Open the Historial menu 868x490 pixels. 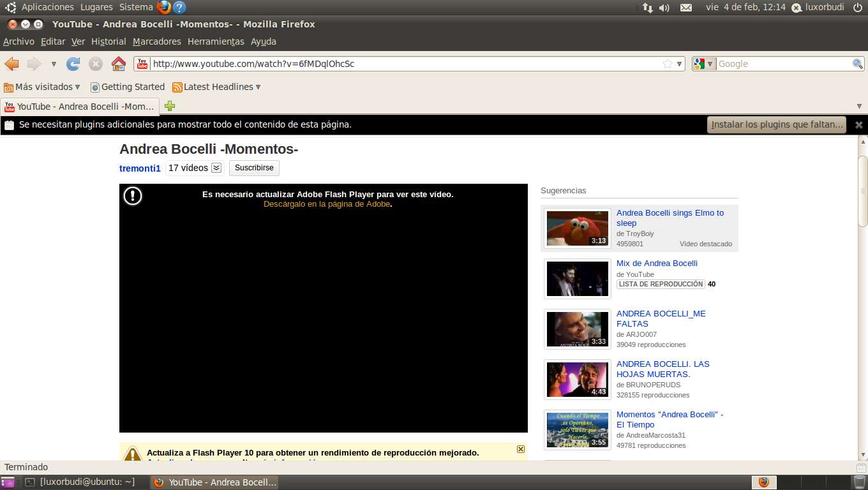click(x=108, y=41)
